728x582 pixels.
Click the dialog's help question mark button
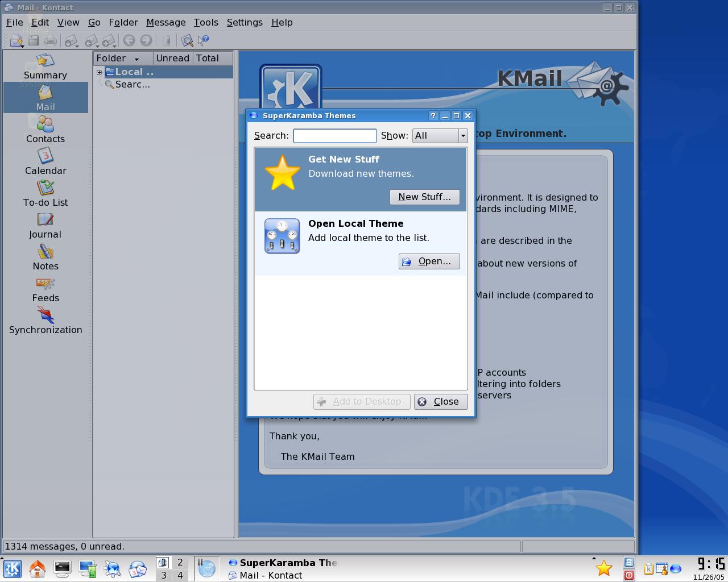433,115
